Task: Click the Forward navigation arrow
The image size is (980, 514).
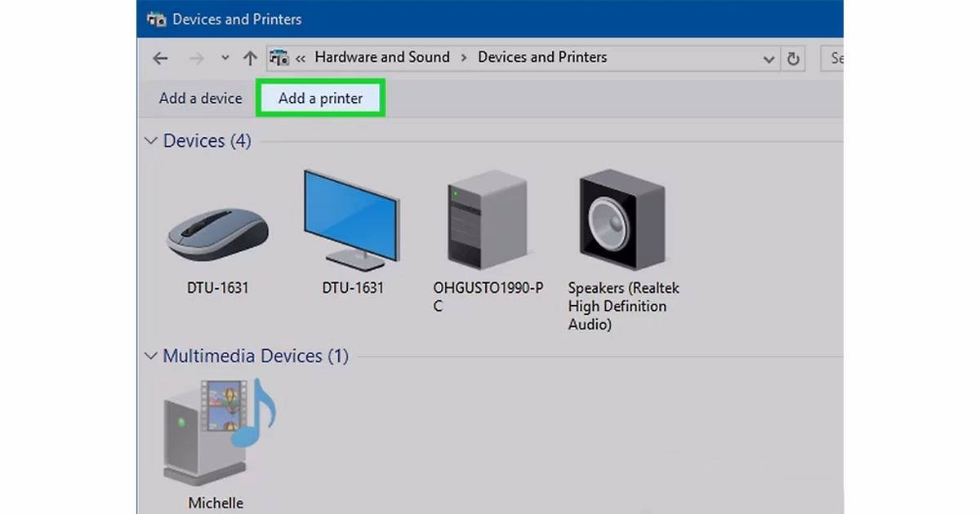Action: pyautogui.click(x=196, y=59)
